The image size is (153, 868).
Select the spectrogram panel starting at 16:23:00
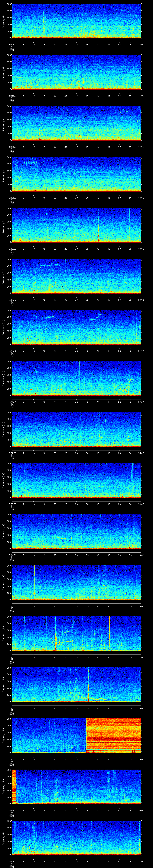coord(77,480)
